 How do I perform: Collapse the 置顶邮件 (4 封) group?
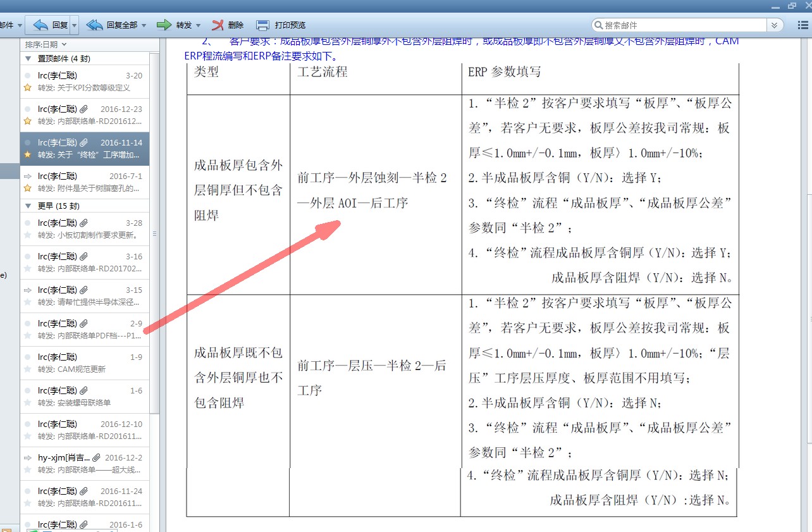(x=28, y=59)
